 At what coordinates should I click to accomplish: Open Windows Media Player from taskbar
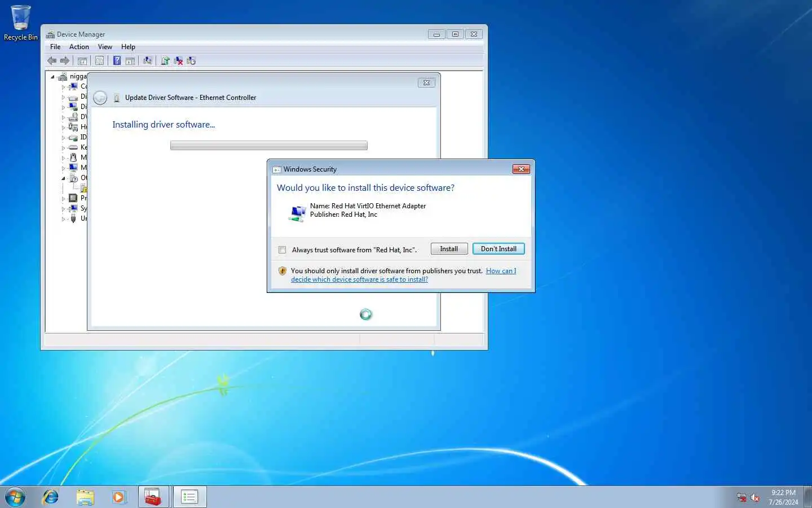pyautogui.click(x=118, y=497)
